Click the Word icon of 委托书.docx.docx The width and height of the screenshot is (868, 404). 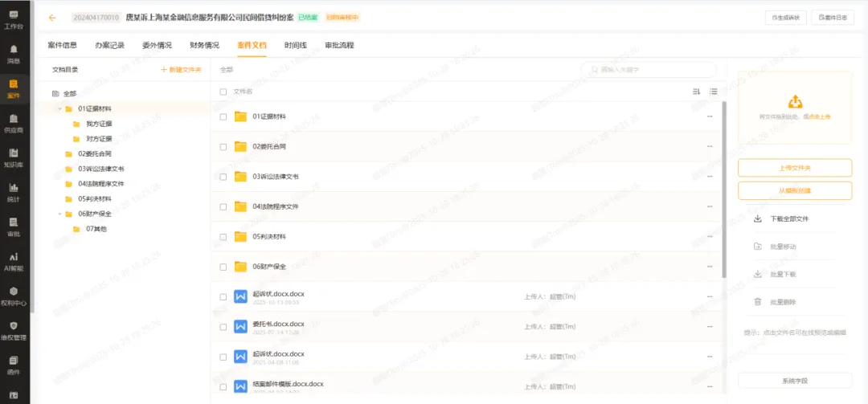[240, 327]
